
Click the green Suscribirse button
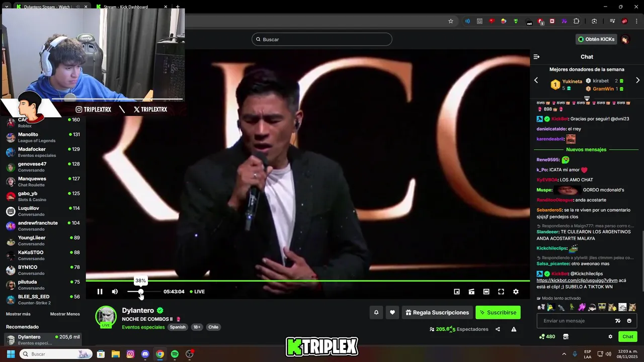click(x=498, y=312)
